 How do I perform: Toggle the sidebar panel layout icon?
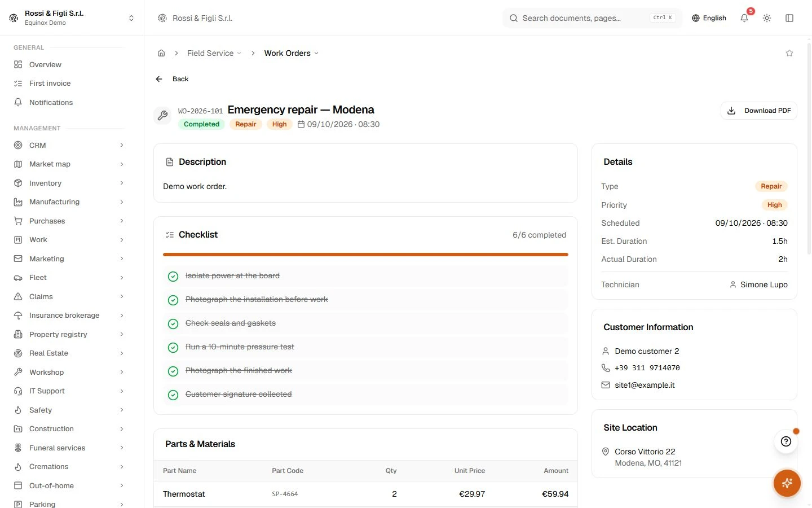pos(789,18)
